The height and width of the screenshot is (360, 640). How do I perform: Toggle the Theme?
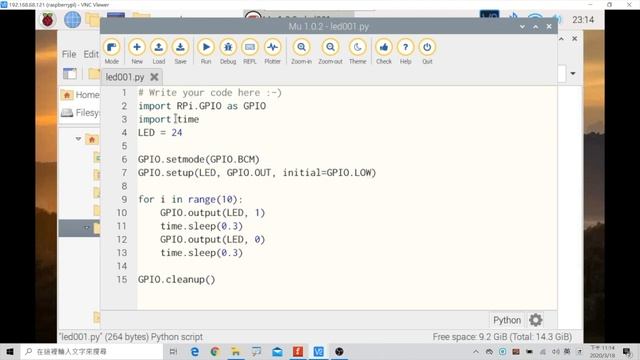point(358,51)
